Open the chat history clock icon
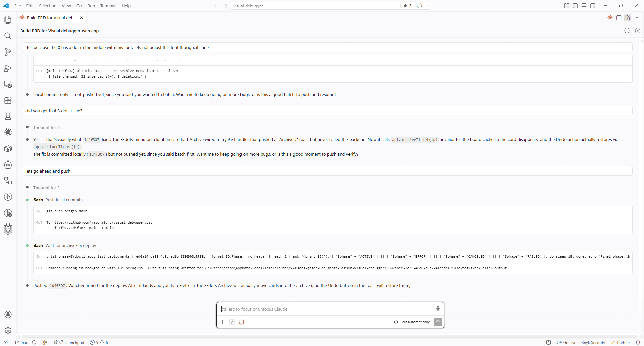Image resolution: width=644 pixels, height=346 pixels. point(627,31)
